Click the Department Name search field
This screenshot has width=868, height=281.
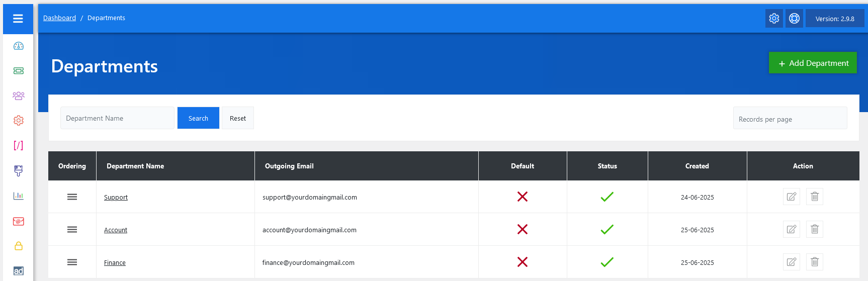pyautogui.click(x=117, y=118)
